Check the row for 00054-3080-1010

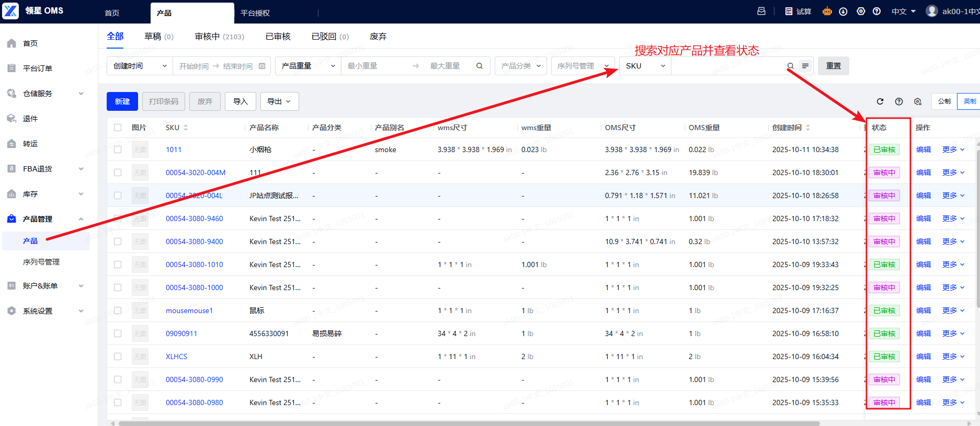[118, 264]
